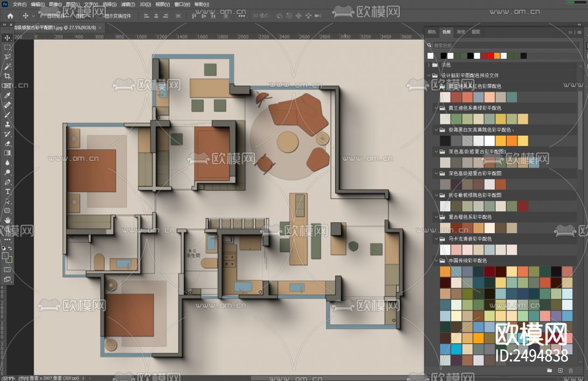Go to Home screen icon in options bar

[x=10, y=16]
